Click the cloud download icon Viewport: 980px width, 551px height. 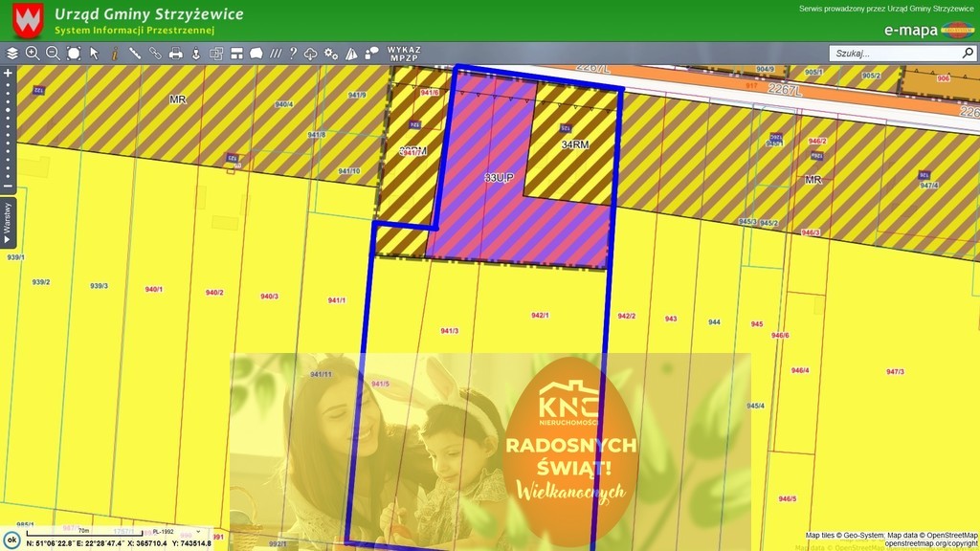pos(311,54)
